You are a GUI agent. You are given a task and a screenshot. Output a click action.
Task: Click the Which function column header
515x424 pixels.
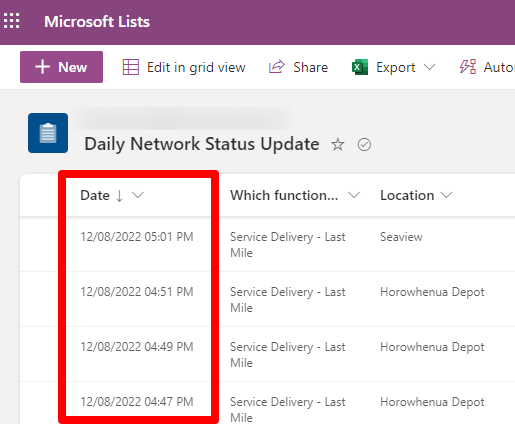284,195
